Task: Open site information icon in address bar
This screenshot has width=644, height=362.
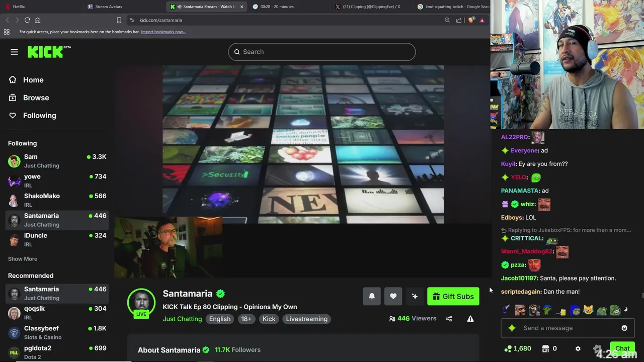Action: (132, 20)
